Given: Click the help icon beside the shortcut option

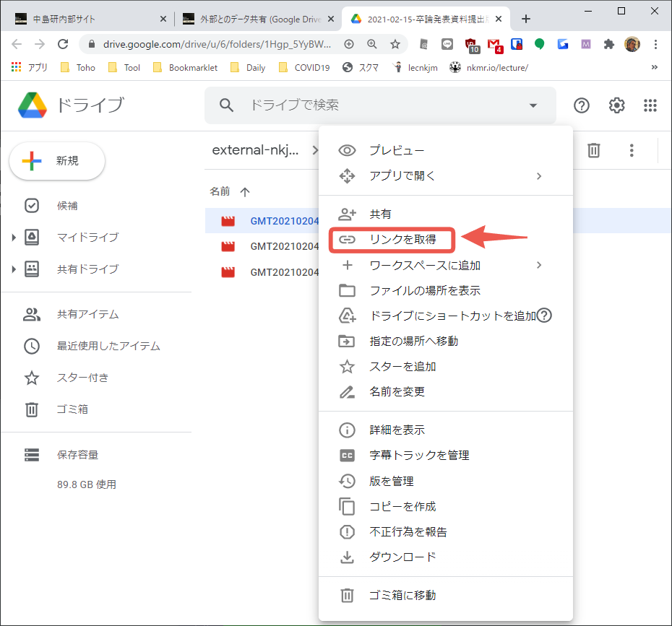Looking at the screenshot, I should [x=544, y=316].
